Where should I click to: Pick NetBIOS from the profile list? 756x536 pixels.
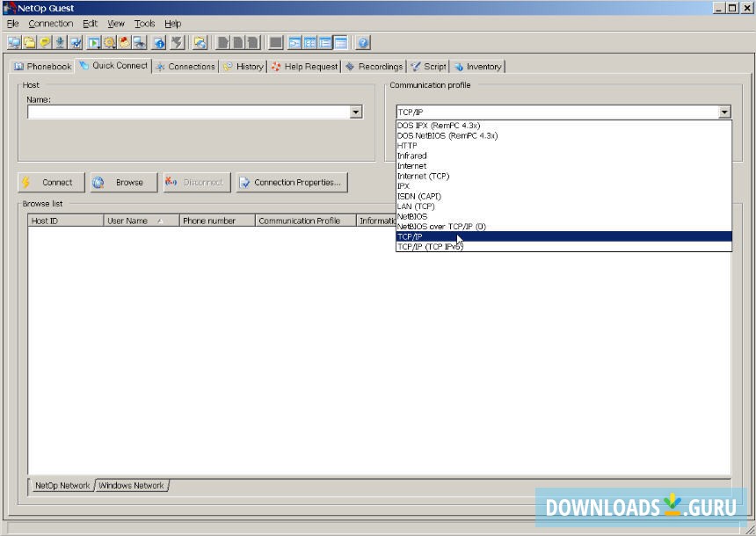coord(563,216)
